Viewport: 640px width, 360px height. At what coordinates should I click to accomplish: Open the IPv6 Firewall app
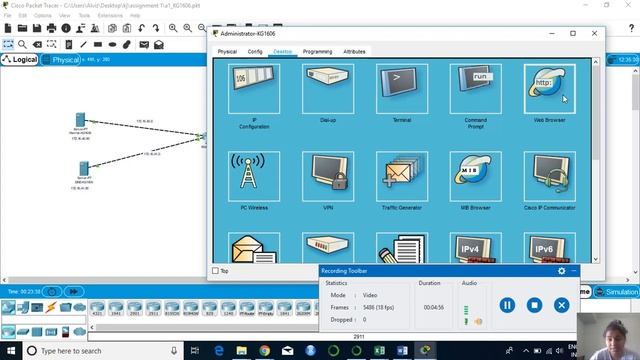point(549,248)
